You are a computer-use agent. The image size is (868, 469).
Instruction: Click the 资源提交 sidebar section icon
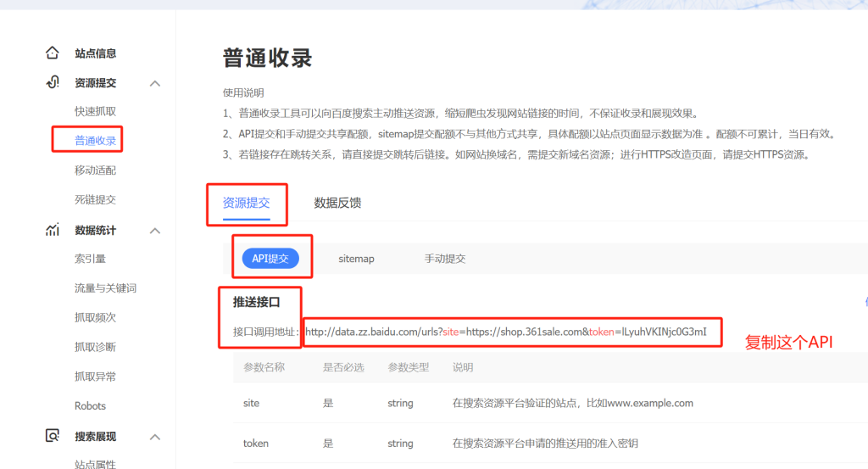coord(53,82)
